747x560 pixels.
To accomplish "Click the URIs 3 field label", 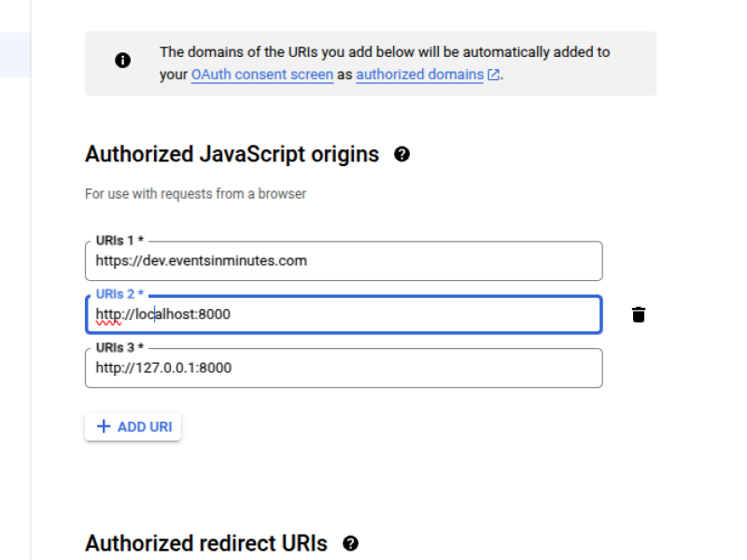I will pyautogui.click(x=120, y=347).
